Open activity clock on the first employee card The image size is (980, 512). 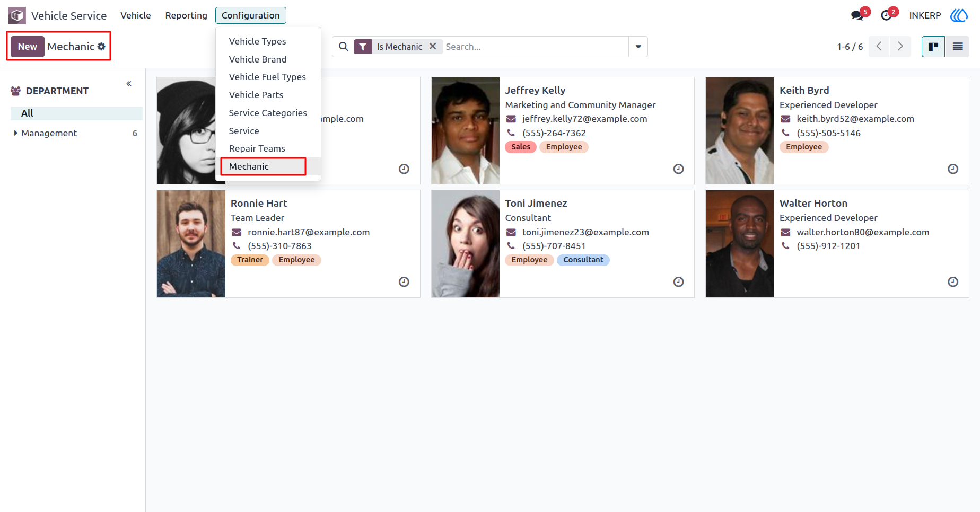coord(404,169)
